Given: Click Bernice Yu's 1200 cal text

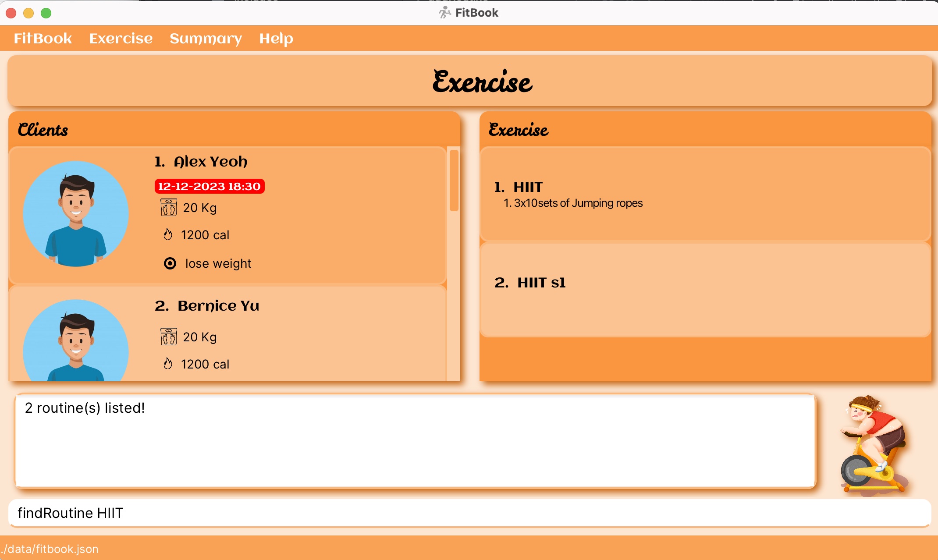Looking at the screenshot, I should pos(205,364).
